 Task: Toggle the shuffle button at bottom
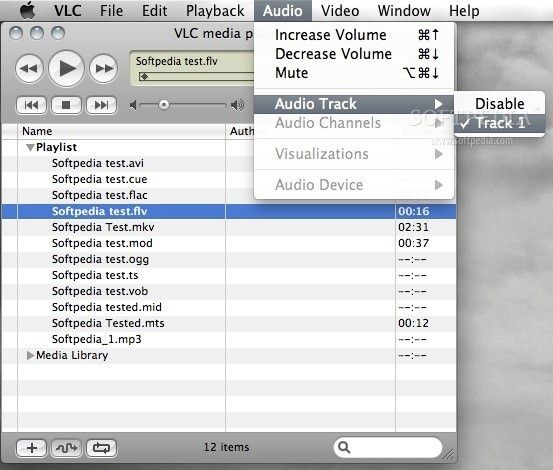pos(66,448)
